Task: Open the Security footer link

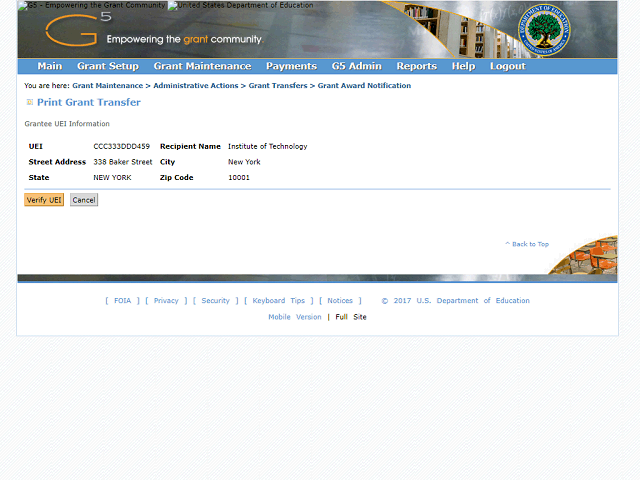Action: click(216, 301)
